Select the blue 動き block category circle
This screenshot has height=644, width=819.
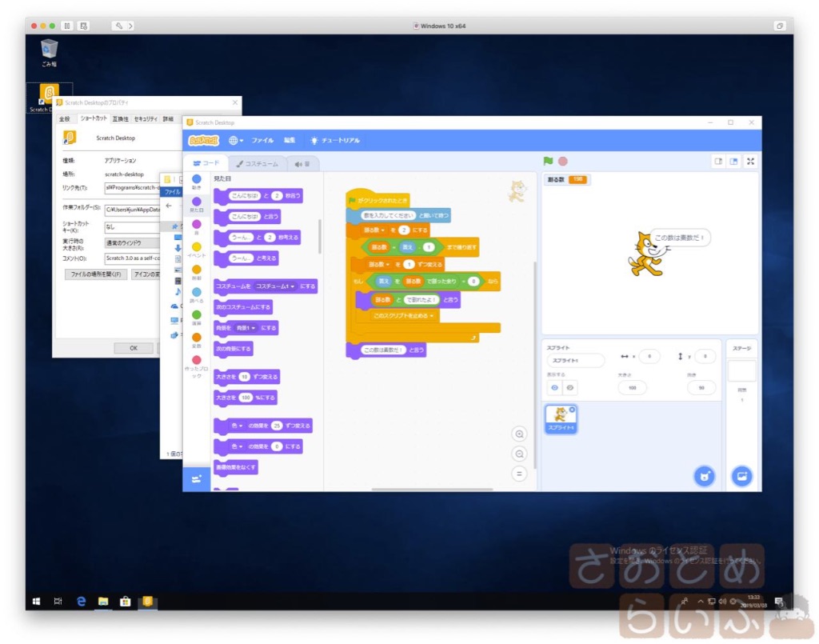(x=197, y=179)
